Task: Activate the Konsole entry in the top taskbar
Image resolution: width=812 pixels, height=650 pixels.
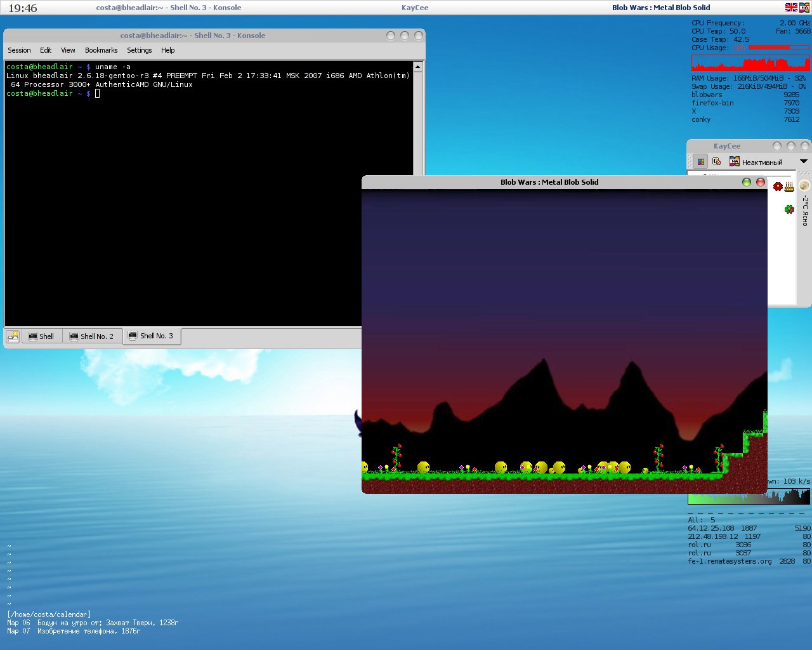Action: click(x=169, y=8)
